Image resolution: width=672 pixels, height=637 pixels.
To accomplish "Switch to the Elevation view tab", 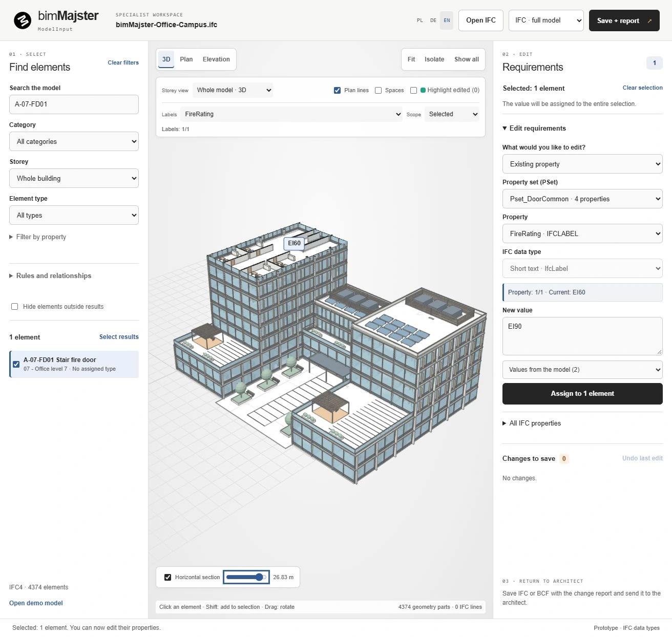I will [216, 59].
